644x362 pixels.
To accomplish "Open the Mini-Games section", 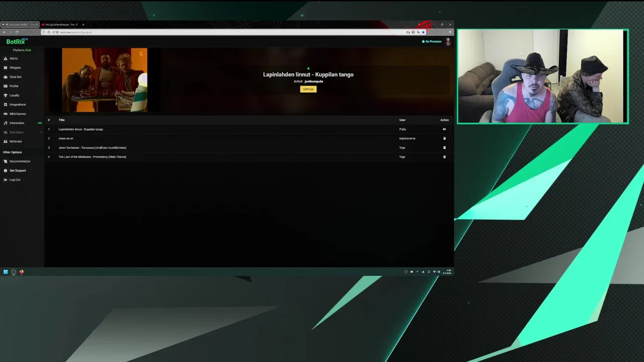I will click(18, 114).
